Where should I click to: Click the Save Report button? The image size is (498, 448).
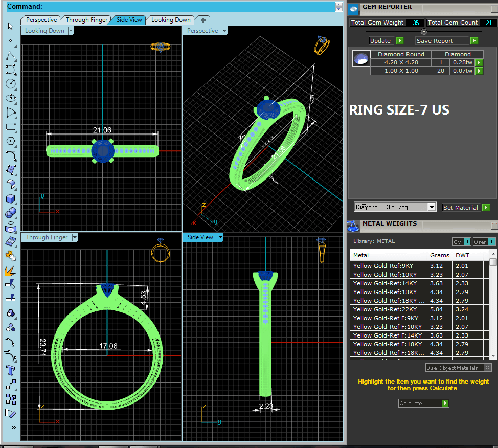pyautogui.click(x=447, y=41)
